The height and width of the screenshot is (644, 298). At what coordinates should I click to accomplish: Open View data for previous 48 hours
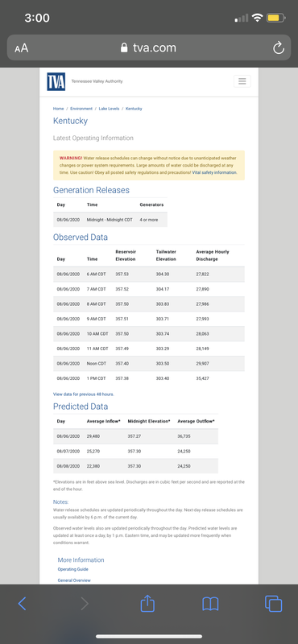tap(84, 394)
